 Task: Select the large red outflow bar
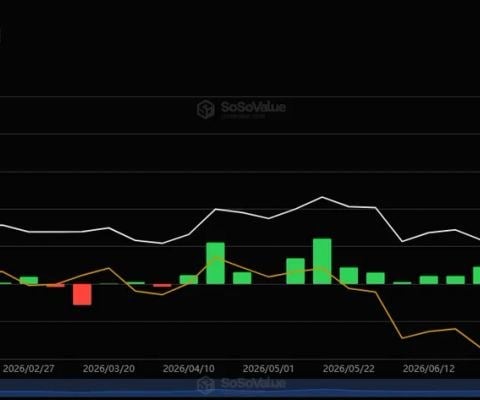(x=82, y=294)
